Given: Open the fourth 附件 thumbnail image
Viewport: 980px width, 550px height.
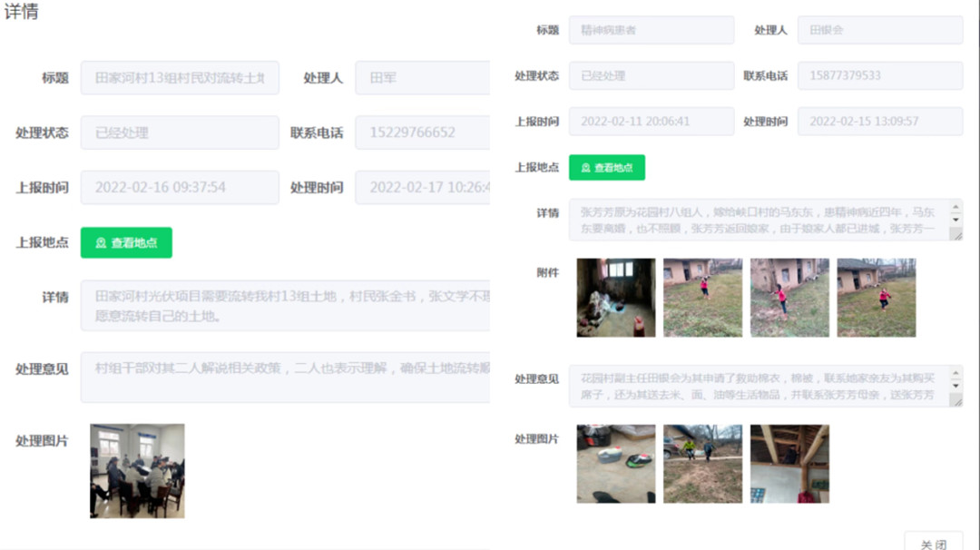Looking at the screenshot, I should coord(876,298).
